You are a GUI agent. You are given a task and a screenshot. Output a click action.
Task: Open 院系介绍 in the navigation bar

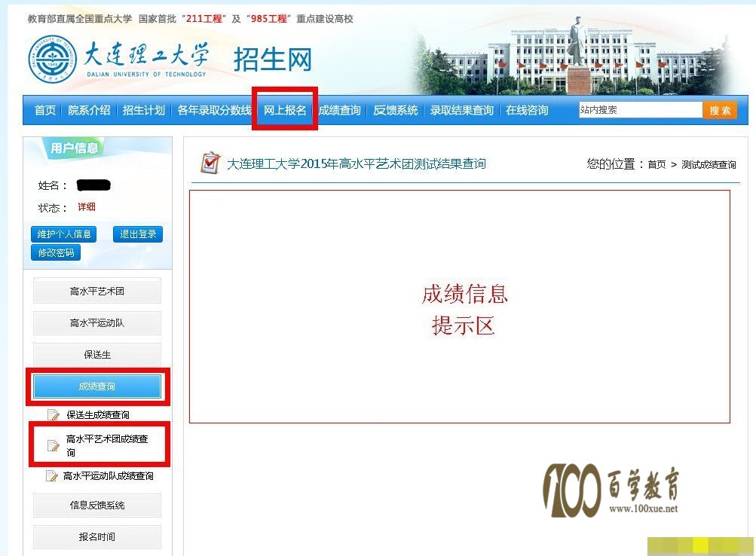pos(89,110)
